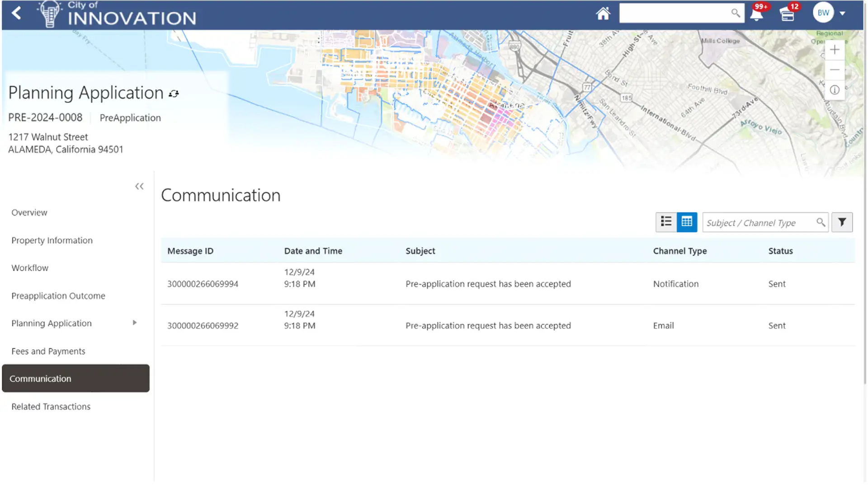Image resolution: width=868 pixels, height=488 pixels.
Task: Open the communication filter funnel
Action: click(x=842, y=222)
